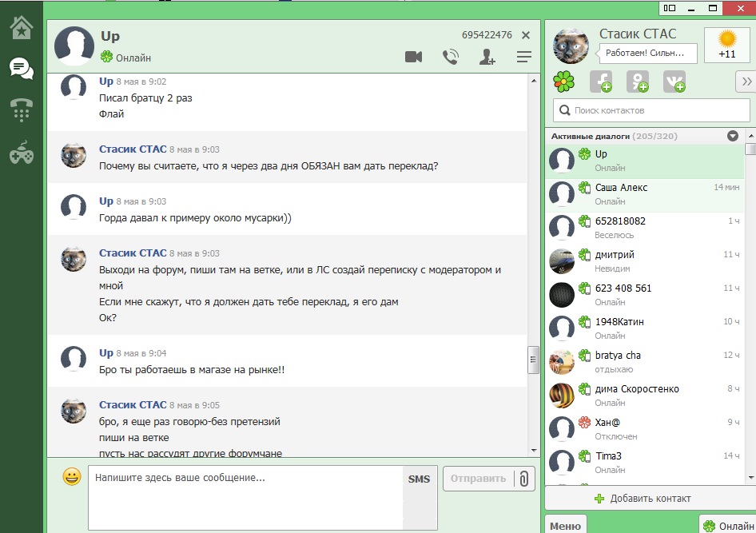Screen dimensions: 756x533
Task: Click дима Скоростенко's avatar thumbnail
Action: point(562,396)
